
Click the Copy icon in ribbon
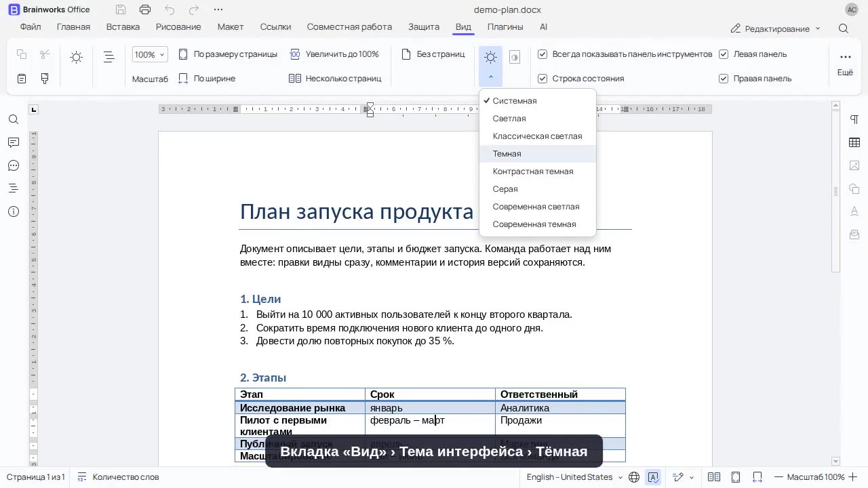22,55
